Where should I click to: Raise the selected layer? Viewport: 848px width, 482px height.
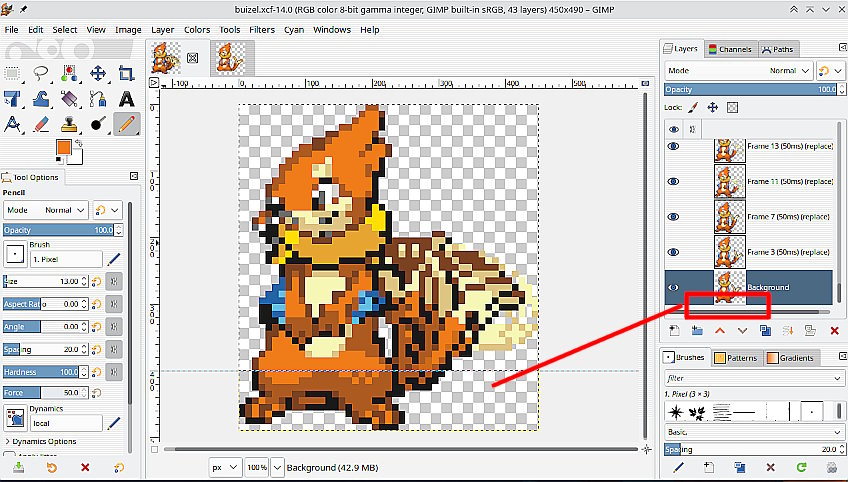(720, 331)
